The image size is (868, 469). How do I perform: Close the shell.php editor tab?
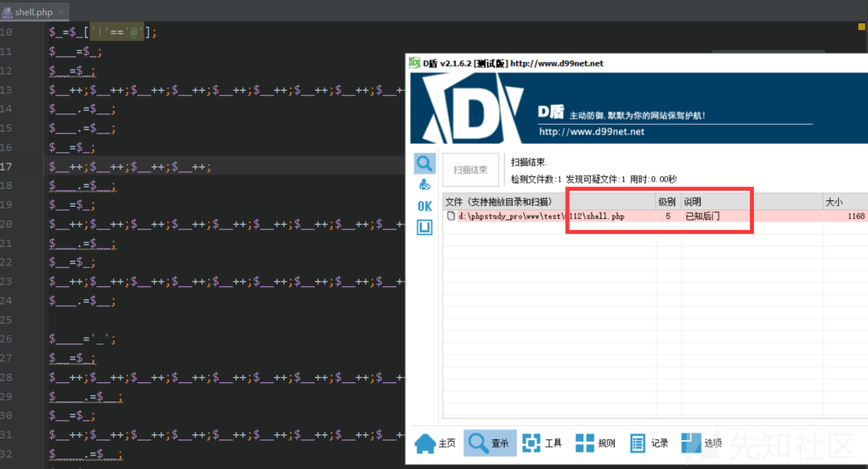61,11
